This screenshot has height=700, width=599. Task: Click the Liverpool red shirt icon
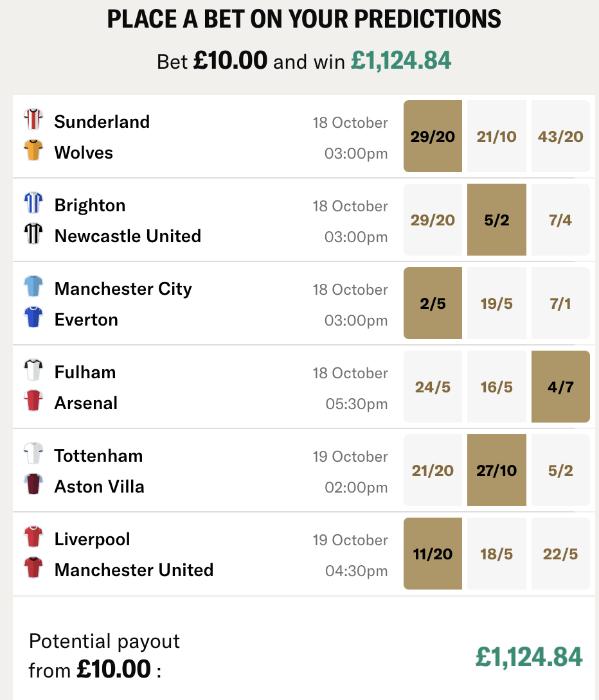(33, 538)
